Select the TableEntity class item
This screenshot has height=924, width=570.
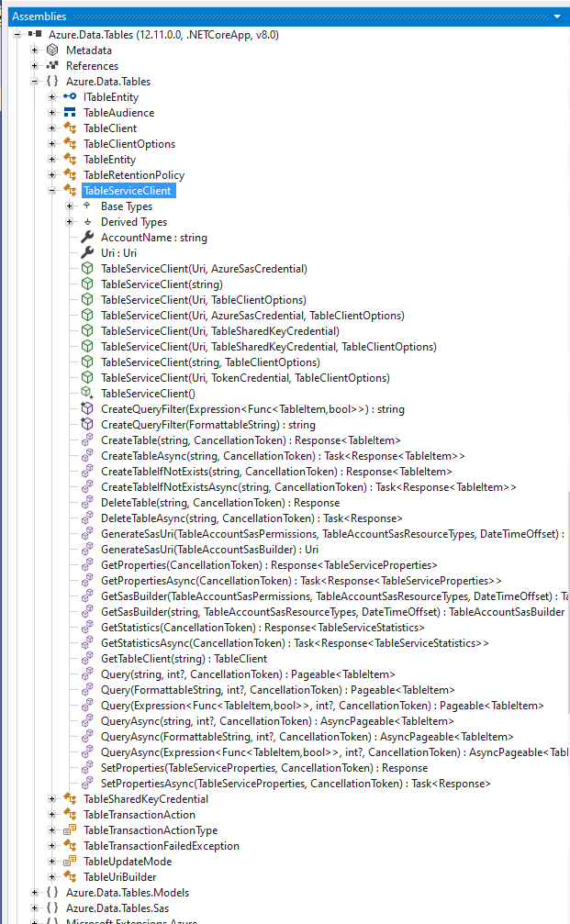[109, 160]
